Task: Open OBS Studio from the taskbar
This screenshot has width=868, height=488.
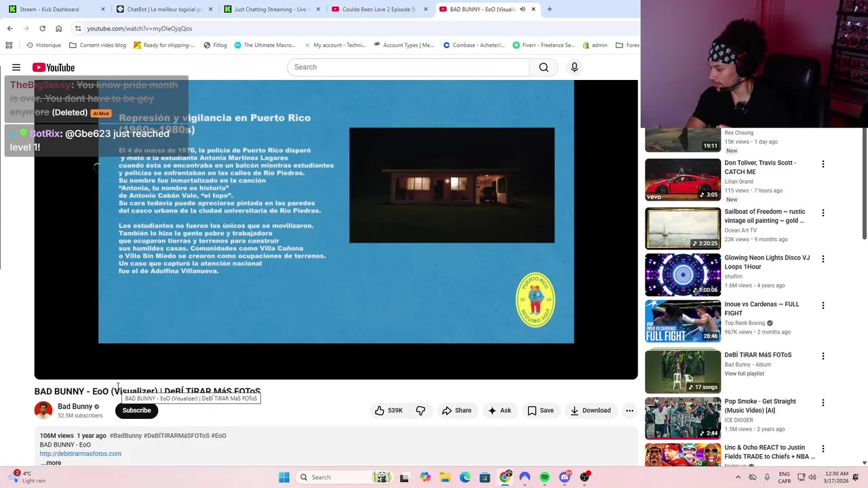Action: pyautogui.click(x=585, y=477)
